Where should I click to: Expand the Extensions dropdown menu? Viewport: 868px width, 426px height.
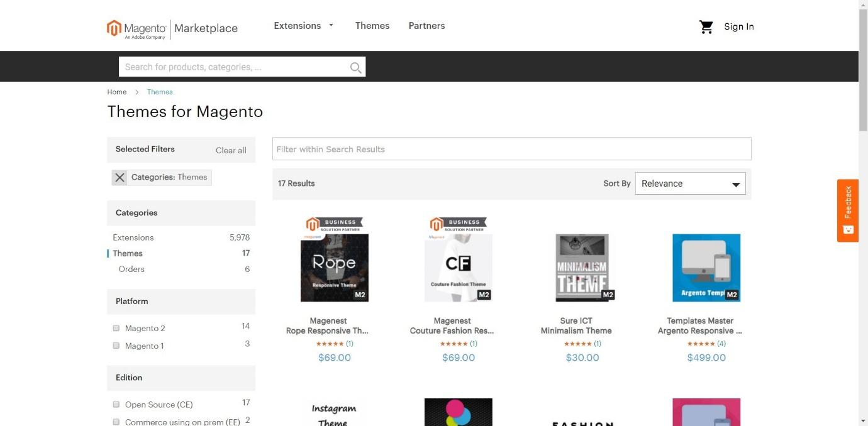point(304,26)
